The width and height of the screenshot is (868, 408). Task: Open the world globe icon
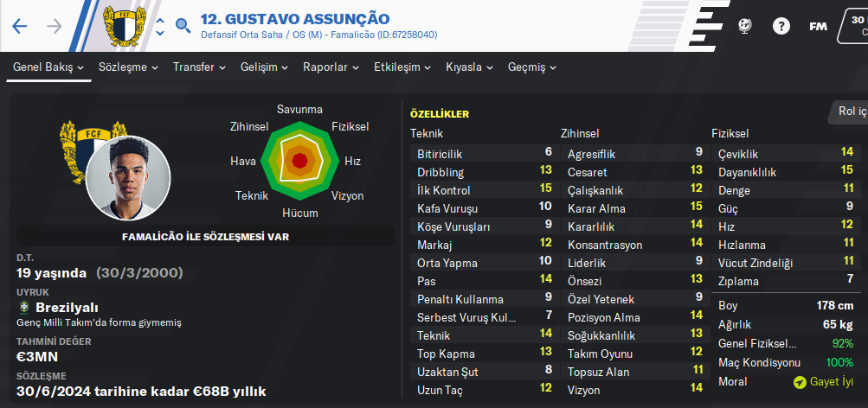coord(745,26)
